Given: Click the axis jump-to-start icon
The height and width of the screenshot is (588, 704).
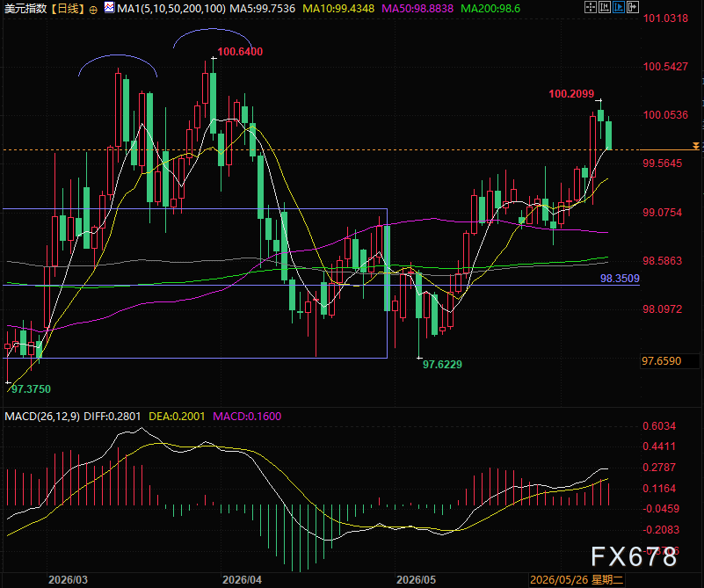Looking at the screenshot, I should pos(605,7).
